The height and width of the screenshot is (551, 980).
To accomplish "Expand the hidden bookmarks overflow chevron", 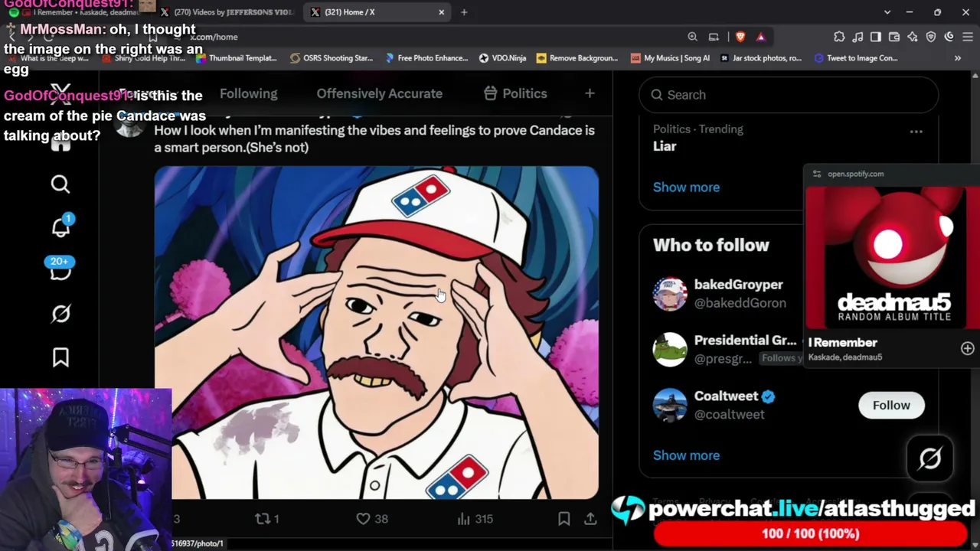I will (957, 58).
